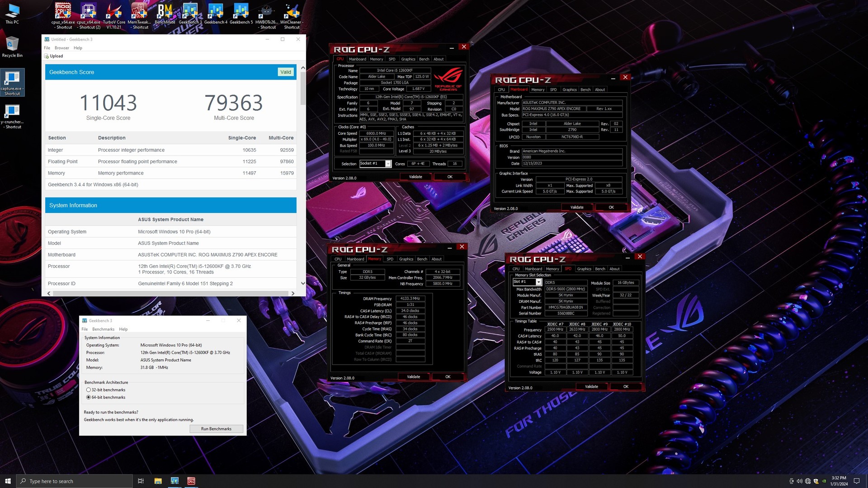
Task: Open Browser menu in Geekbench results
Action: pyautogui.click(x=62, y=48)
